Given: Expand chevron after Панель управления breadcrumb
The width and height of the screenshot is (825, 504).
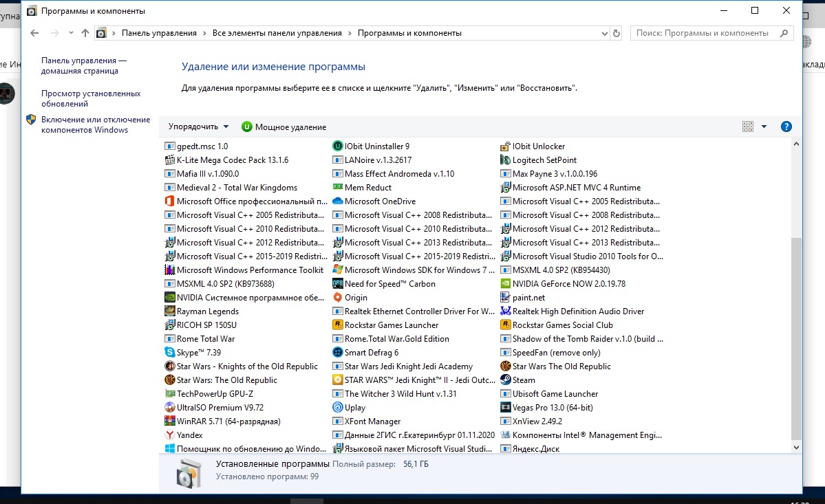Looking at the screenshot, I should (204, 33).
